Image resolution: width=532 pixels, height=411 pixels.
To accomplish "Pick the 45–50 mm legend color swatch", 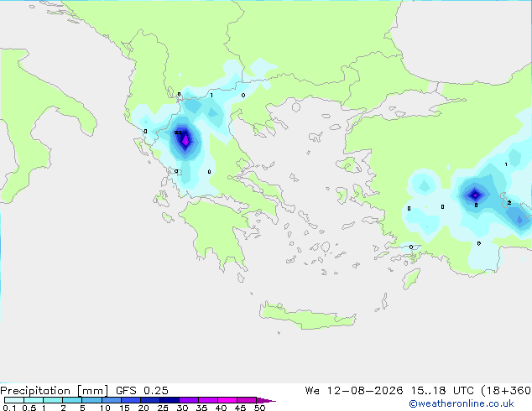I will click(x=247, y=400).
